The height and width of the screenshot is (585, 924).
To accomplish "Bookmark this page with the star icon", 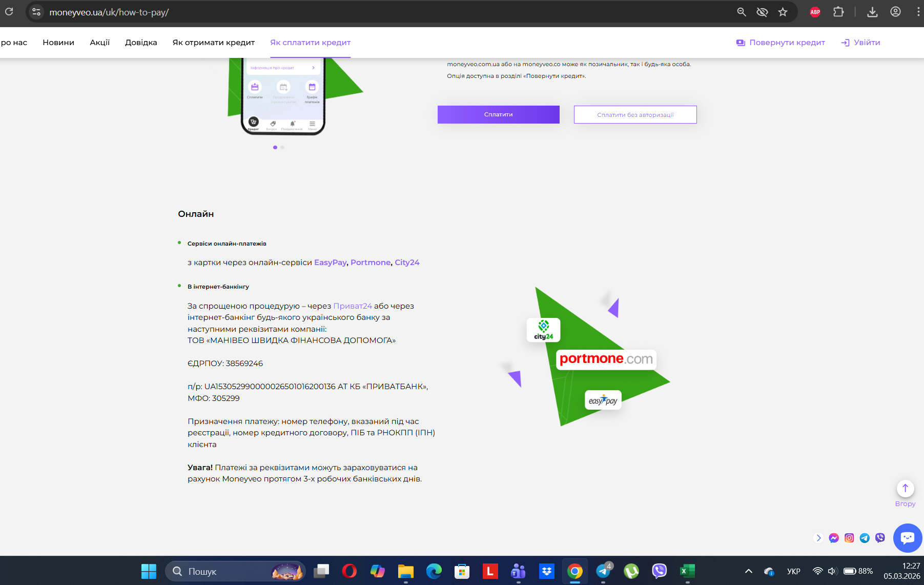I will [783, 12].
